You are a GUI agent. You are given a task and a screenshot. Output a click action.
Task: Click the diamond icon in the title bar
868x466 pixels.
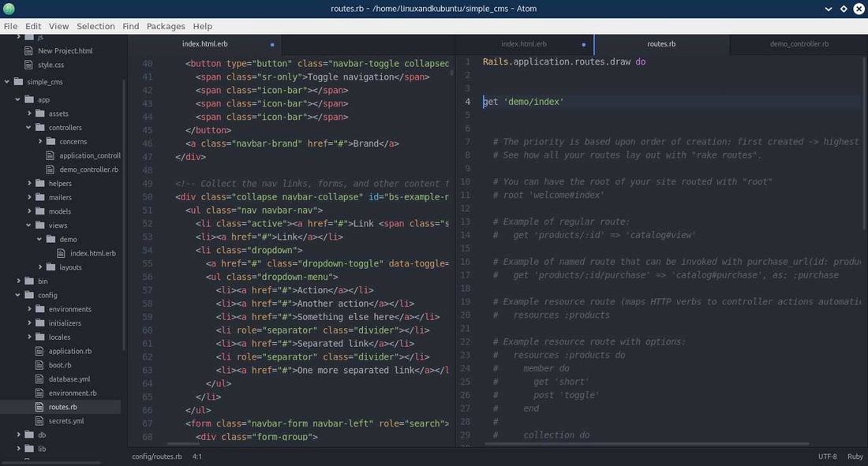point(843,9)
